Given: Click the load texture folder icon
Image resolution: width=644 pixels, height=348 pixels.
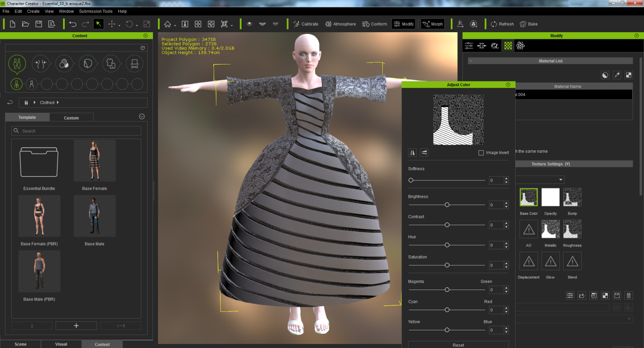Looking at the screenshot, I should pos(582,296).
